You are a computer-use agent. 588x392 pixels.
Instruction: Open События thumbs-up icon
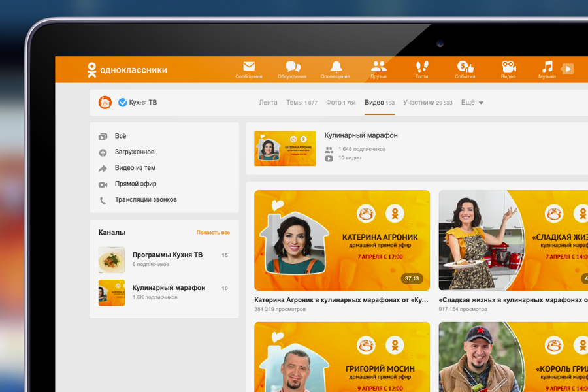[465, 67]
